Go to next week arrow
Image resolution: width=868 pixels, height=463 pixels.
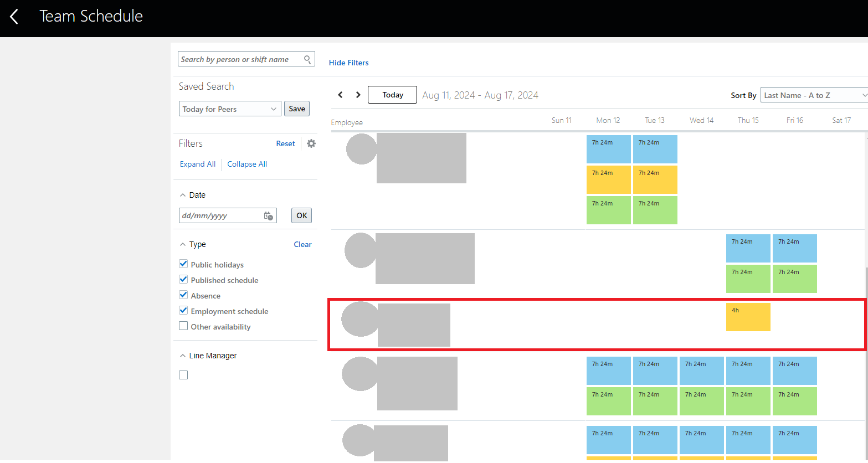tap(358, 95)
